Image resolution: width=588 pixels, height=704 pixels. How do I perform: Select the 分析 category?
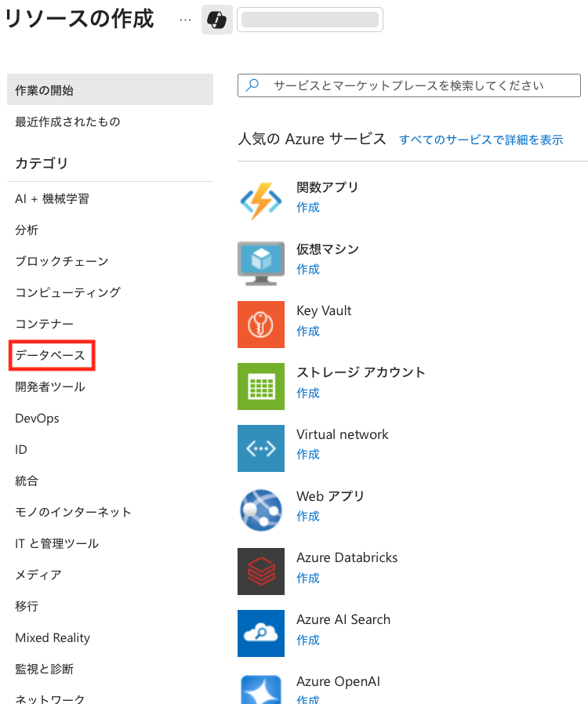click(27, 230)
